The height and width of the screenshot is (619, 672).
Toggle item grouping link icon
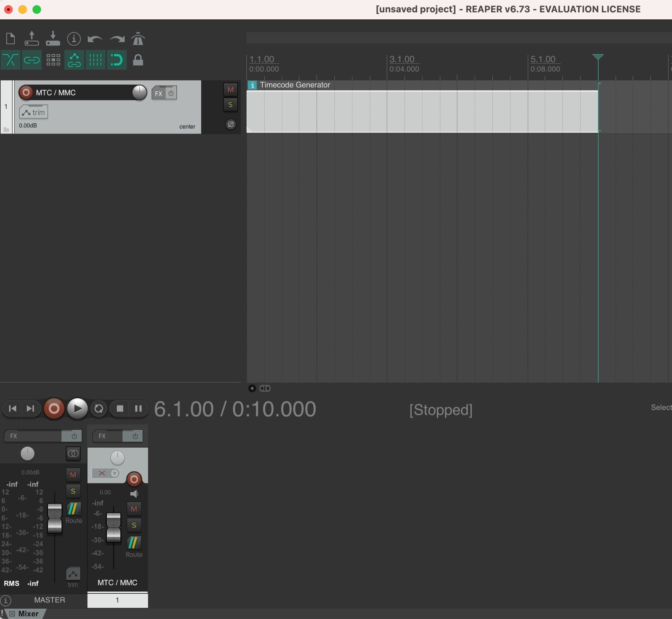[32, 60]
